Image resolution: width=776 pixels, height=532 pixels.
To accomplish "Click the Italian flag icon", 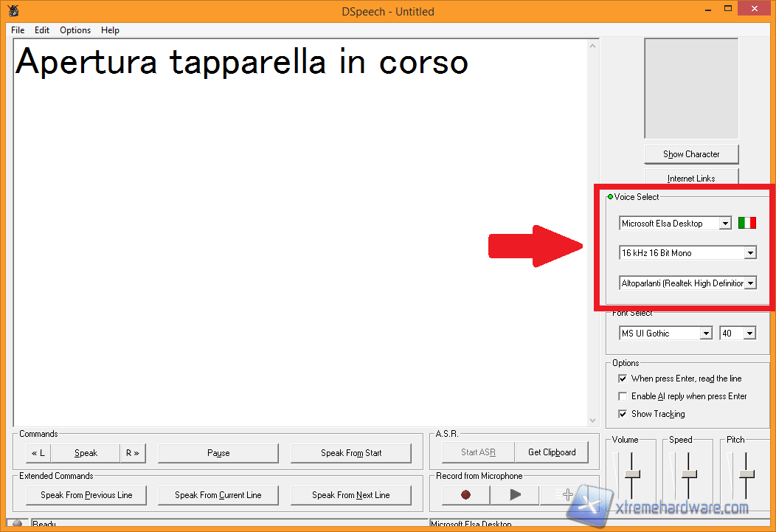I will (x=747, y=223).
